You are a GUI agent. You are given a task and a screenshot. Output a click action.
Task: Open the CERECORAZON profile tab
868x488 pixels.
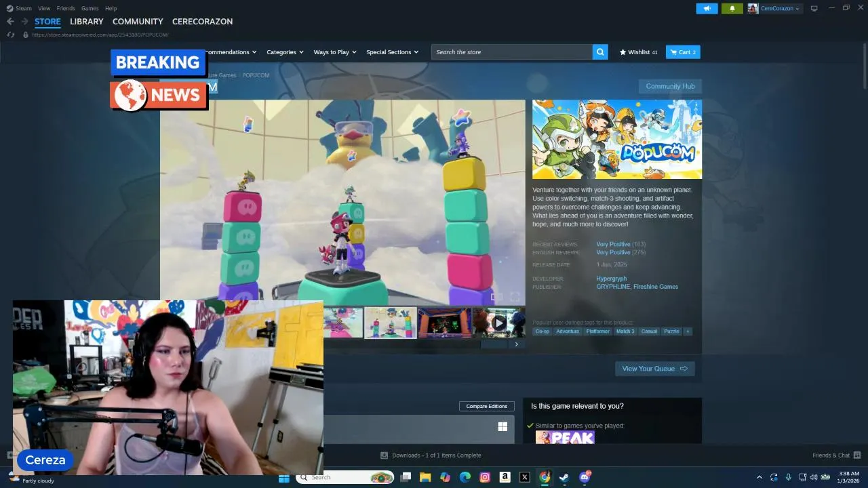tap(202, 22)
